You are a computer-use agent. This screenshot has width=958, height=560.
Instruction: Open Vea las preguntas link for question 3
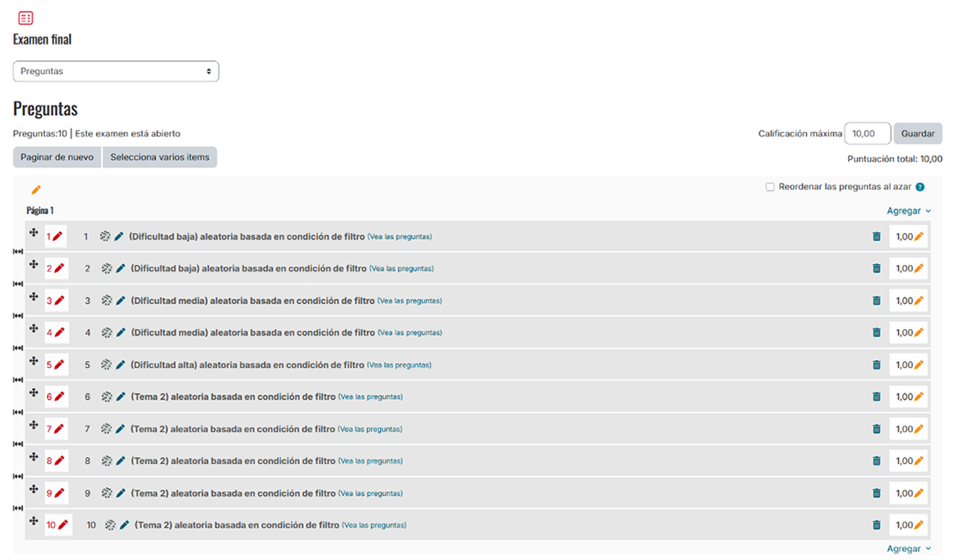pos(410,301)
